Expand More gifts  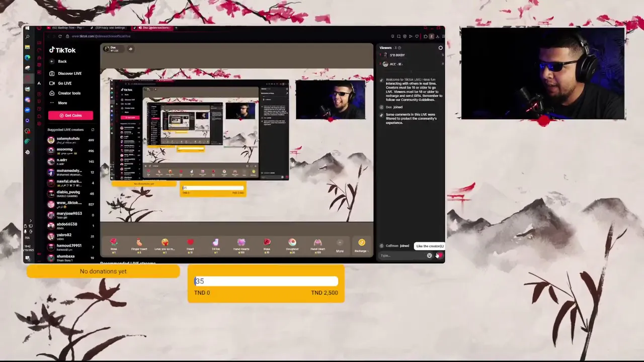click(x=340, y=246)
